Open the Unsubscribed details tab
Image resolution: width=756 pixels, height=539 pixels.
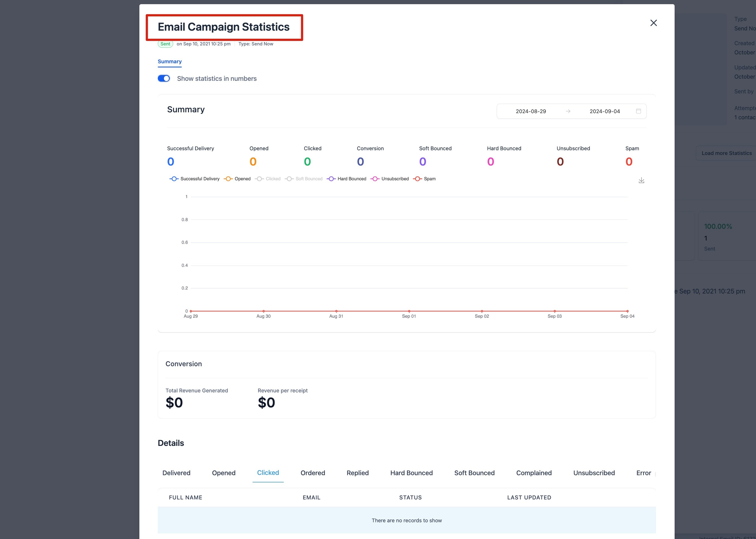[594, 473]
